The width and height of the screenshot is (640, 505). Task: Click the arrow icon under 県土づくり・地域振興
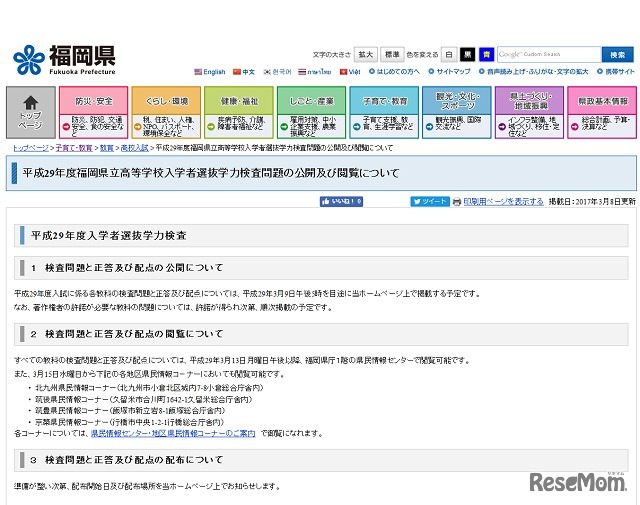pyautogui.click(x=502, y=127)
